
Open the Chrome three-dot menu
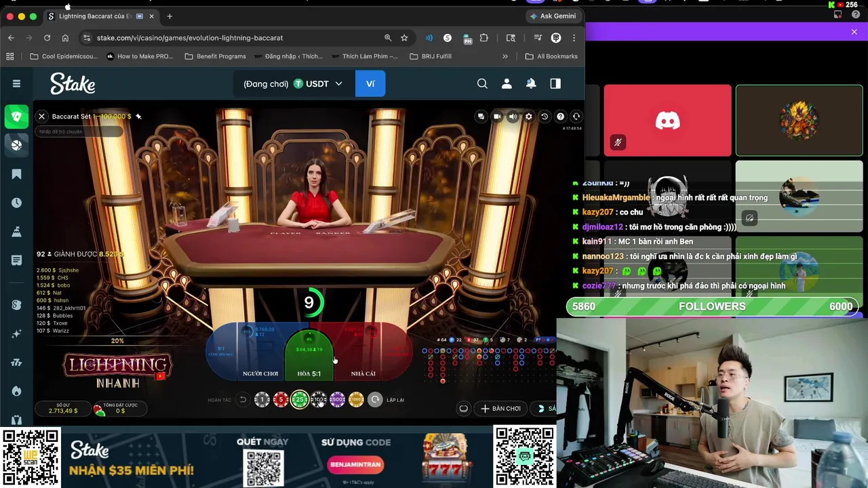574,38
